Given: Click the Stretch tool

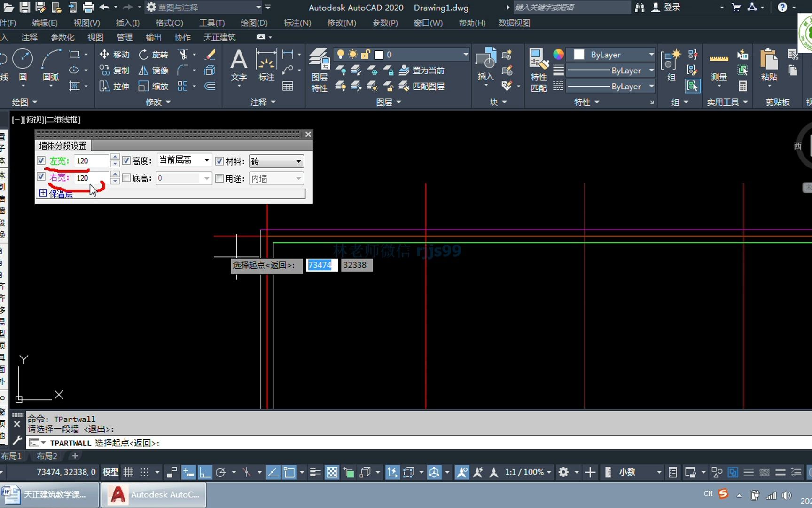Looking at the screenshot, I should click(x=114, y=86).
